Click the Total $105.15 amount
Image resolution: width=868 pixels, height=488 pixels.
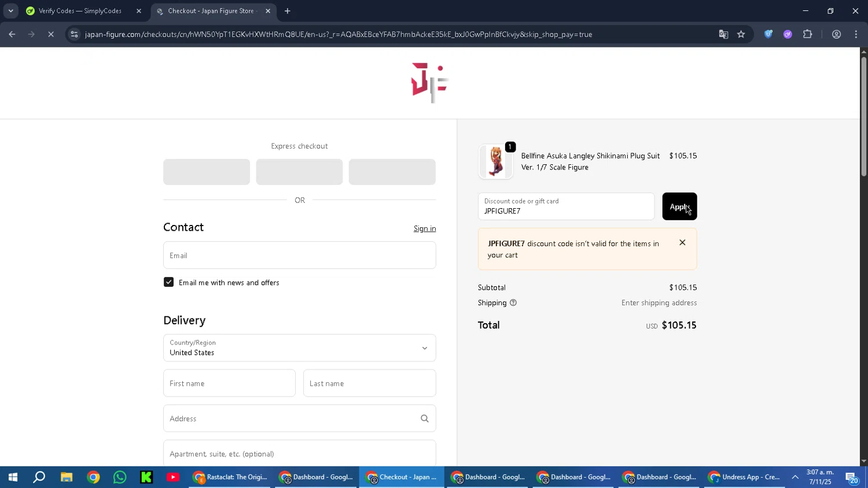(679, 326)
